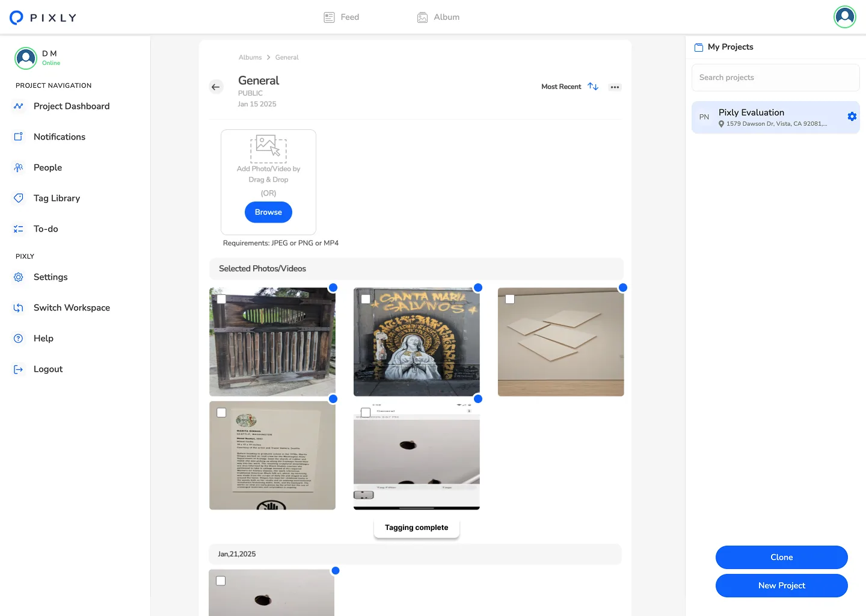Click Logout in sidebar
The image size is (866, 616).
[48, 369]
